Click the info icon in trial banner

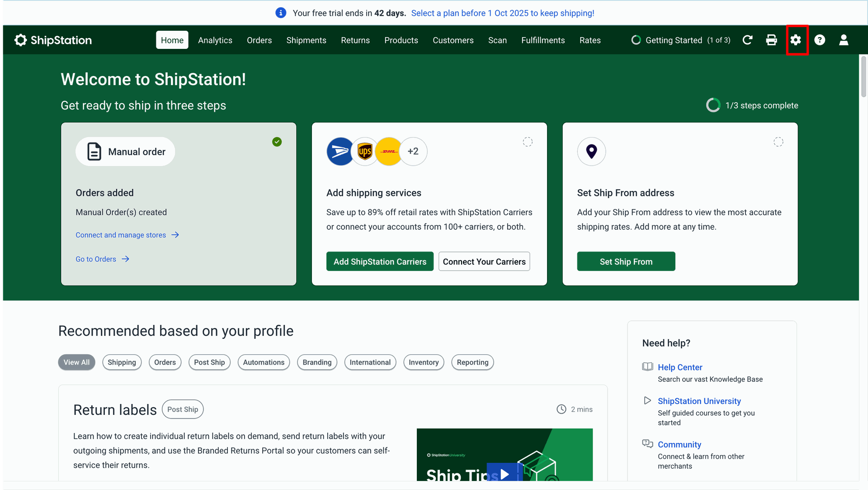[281, 13]
